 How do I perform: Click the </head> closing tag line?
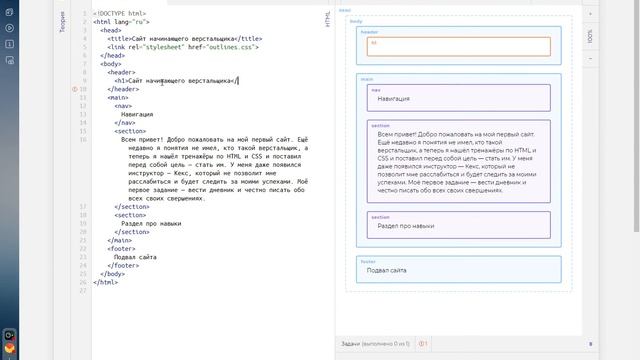coord(112,56)
